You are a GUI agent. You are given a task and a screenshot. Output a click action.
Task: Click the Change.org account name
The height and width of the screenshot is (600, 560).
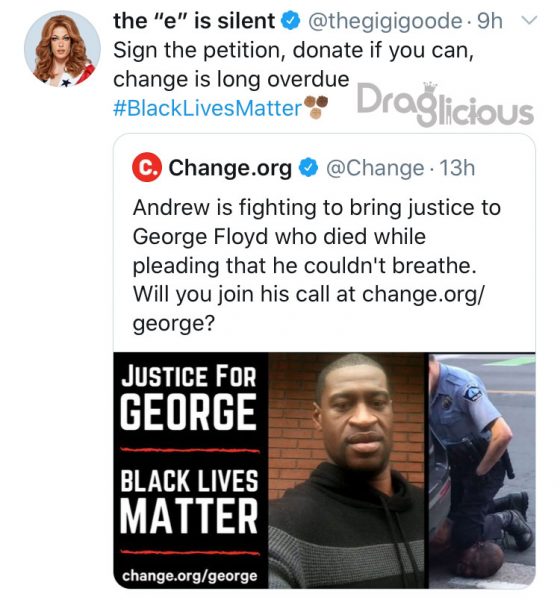tap(230, 168)
